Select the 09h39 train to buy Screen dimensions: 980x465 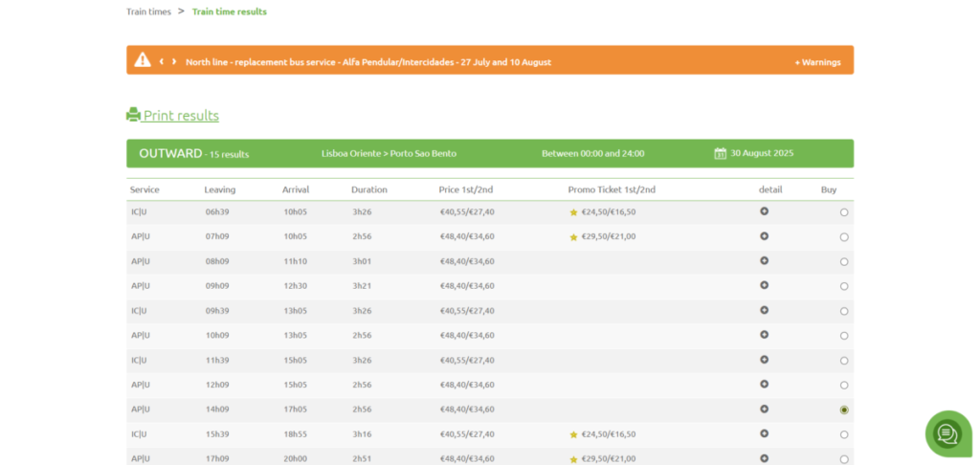point(844,311)
